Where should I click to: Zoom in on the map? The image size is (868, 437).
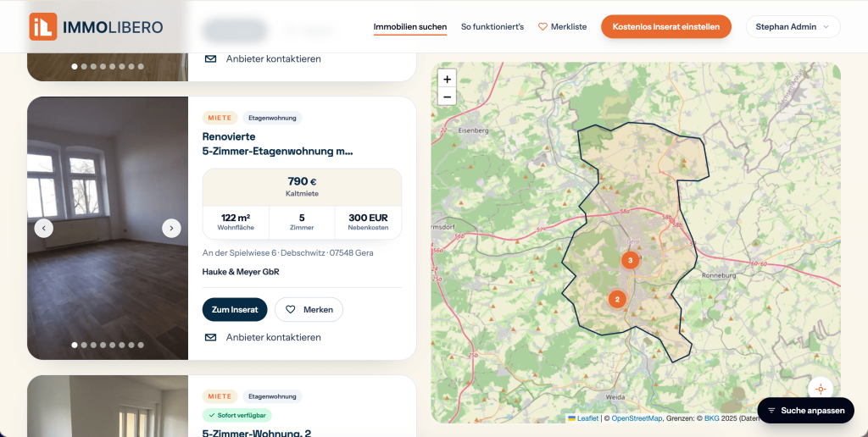tap(447, 79)
